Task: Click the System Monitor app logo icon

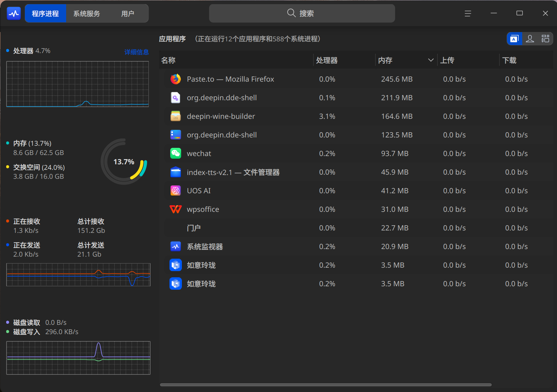Action: coord(14,13)
